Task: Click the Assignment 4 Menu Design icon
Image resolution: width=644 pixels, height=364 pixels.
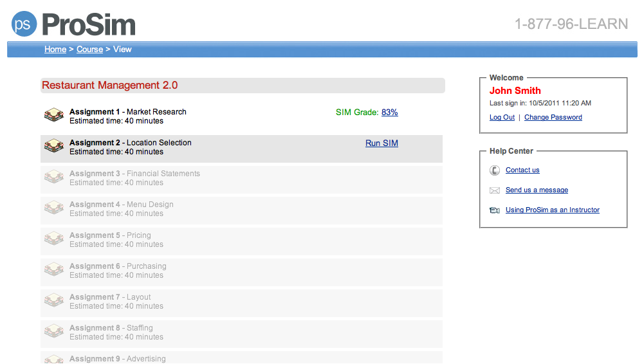Action: point(54,208)
